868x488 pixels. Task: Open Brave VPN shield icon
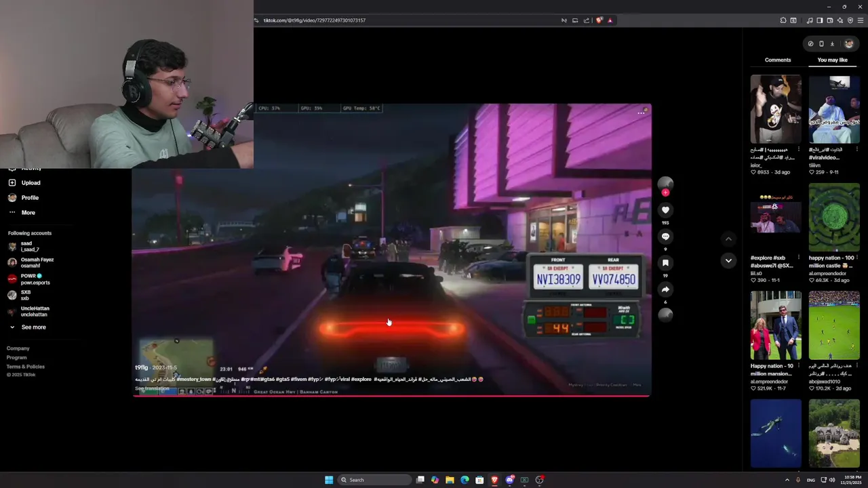[850, 20]
